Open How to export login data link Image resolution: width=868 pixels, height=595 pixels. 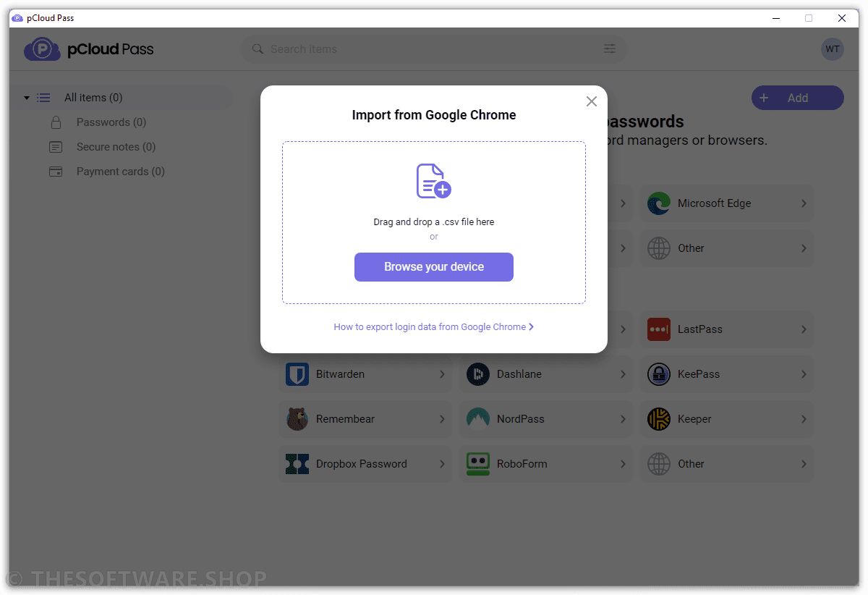pyautogui.click(x=434, y=326)
